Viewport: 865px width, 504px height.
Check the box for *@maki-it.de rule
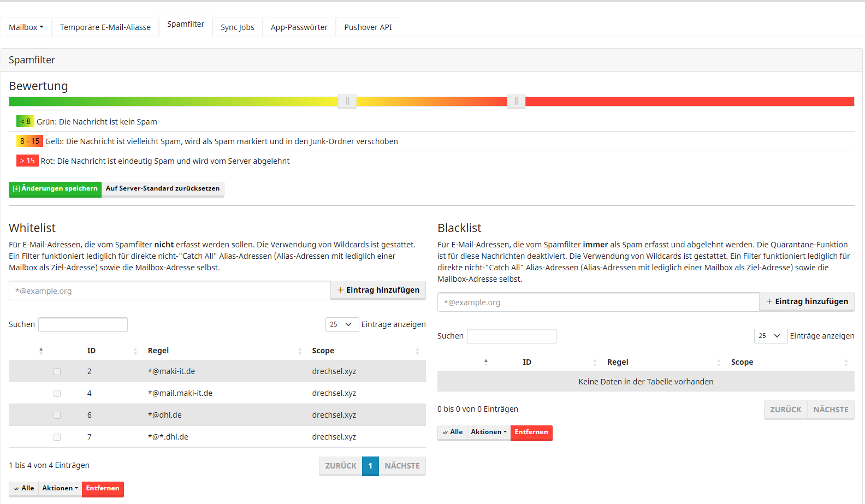pos(57,371)
